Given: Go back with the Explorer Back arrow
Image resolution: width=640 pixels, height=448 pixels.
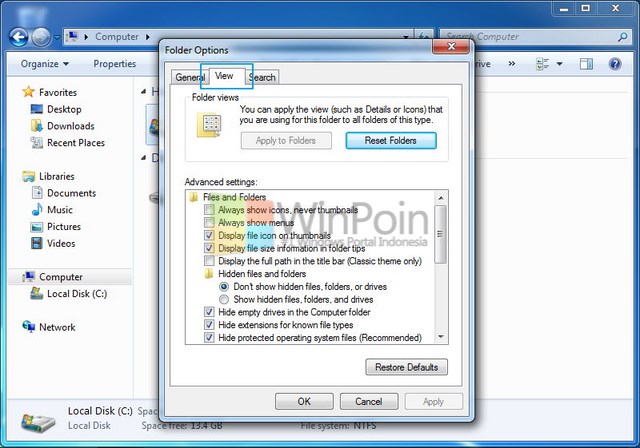Looking at the screenshot, I should 18,38.
